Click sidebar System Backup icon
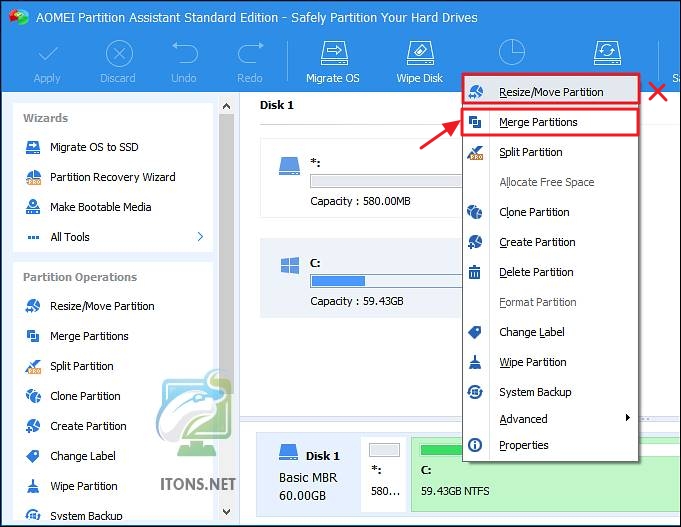Viewport: 681px width, 527px height. pyautogui.click(x=33, y=515)
